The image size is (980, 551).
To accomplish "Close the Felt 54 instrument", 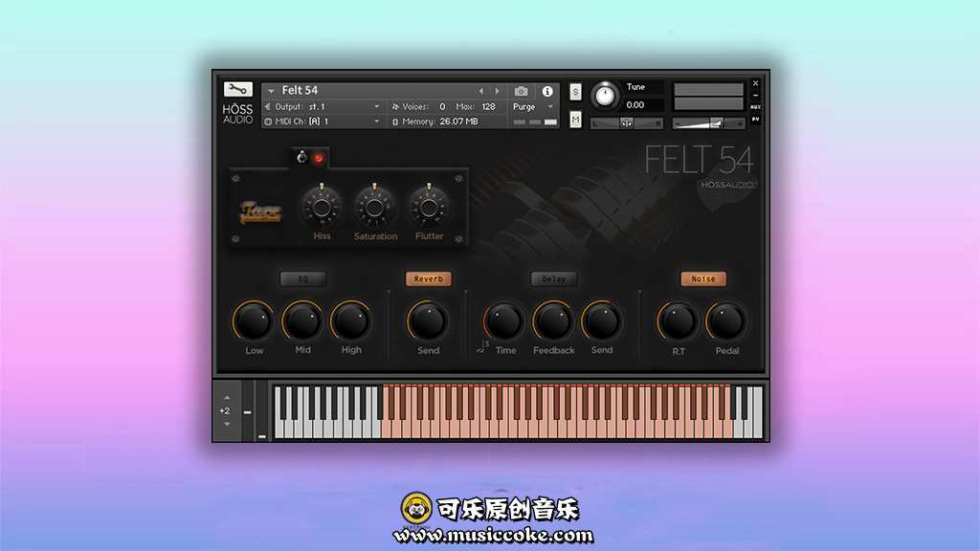I will pyautogui.click(x=756, y=83).
